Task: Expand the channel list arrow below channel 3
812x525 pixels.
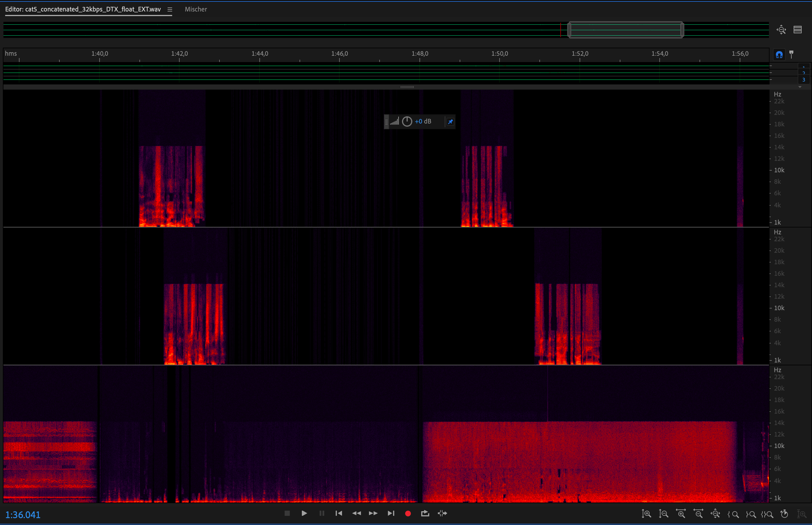Action: click(x=800, y=87)
